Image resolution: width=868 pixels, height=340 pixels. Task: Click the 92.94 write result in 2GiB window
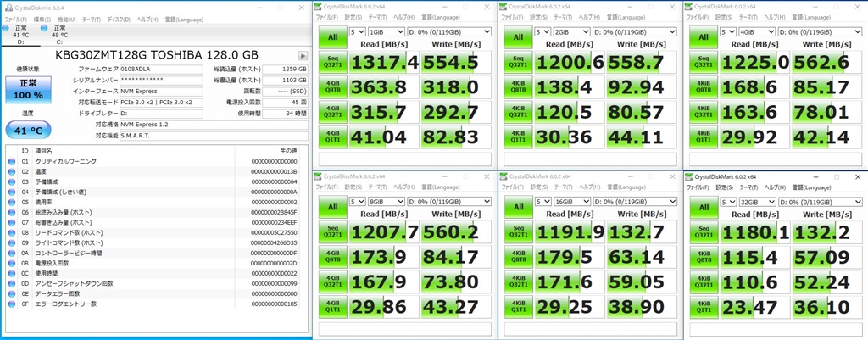(641, 87)
